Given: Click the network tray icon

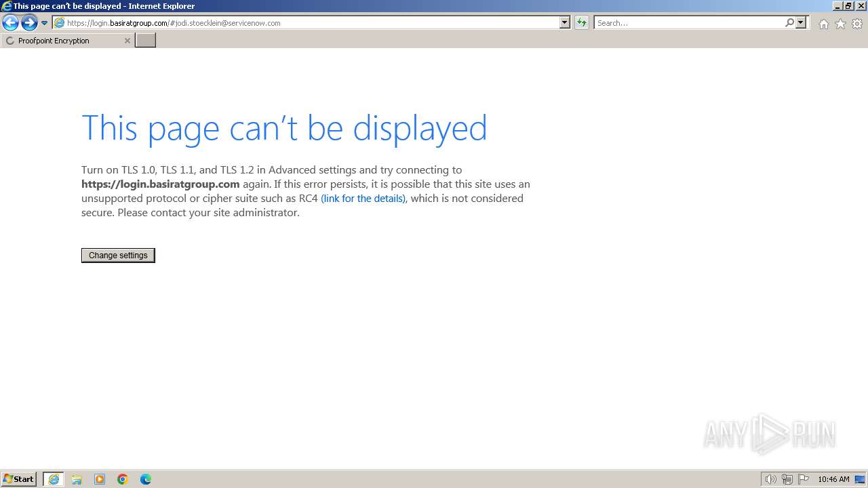Looking at the screenshot, I should [x=787, y=479].
